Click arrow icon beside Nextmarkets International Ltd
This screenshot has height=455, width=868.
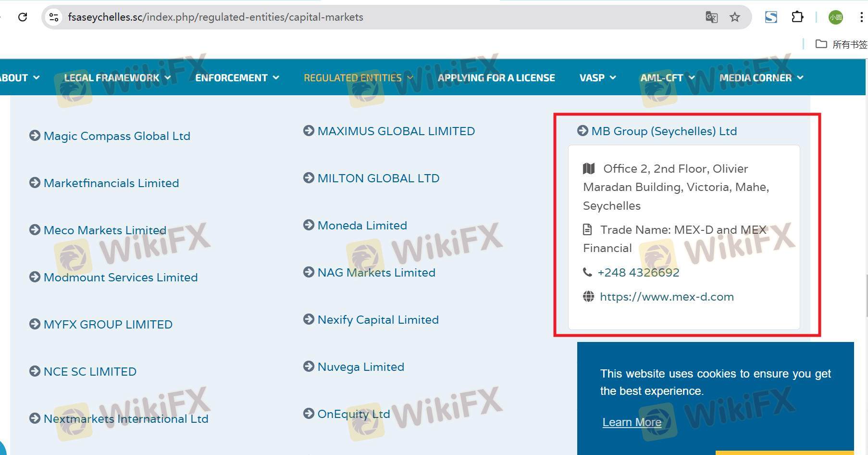pyautogui.click(x=35, y=418)
